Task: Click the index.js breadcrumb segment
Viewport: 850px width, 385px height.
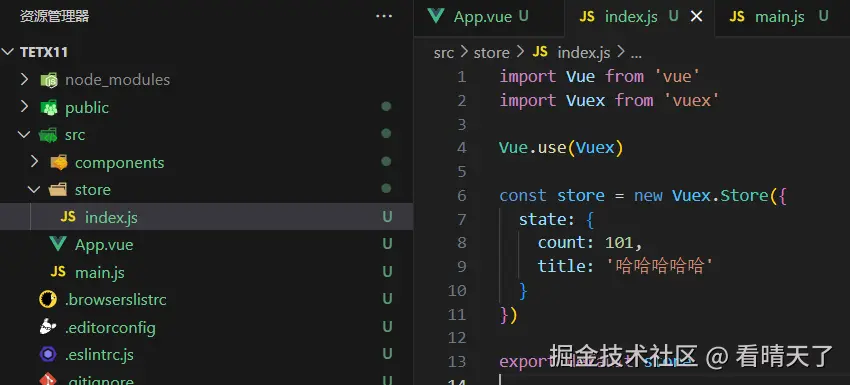Action: (x=584, y=53)
